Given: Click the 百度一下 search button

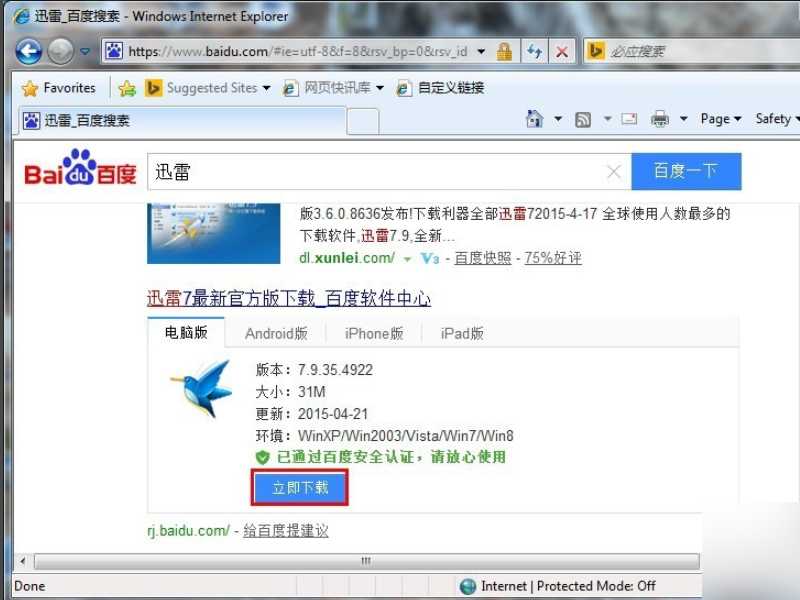Looking at the screenshot, I should pyautogui.click(x=686, y=171).
